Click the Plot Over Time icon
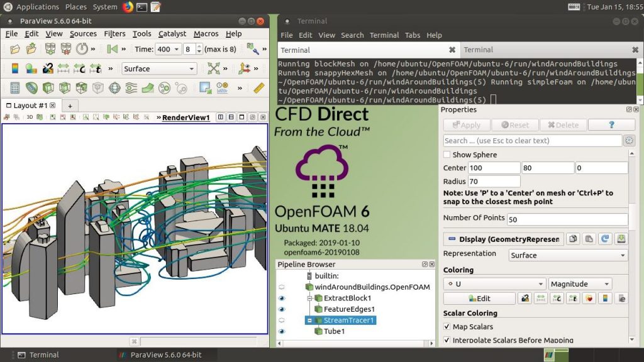 [x=222, y=88]
